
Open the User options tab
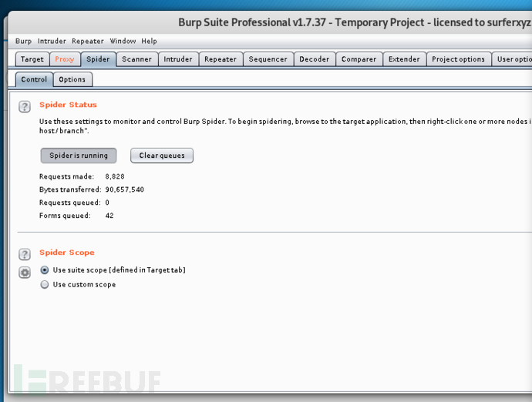click(512, 59)
